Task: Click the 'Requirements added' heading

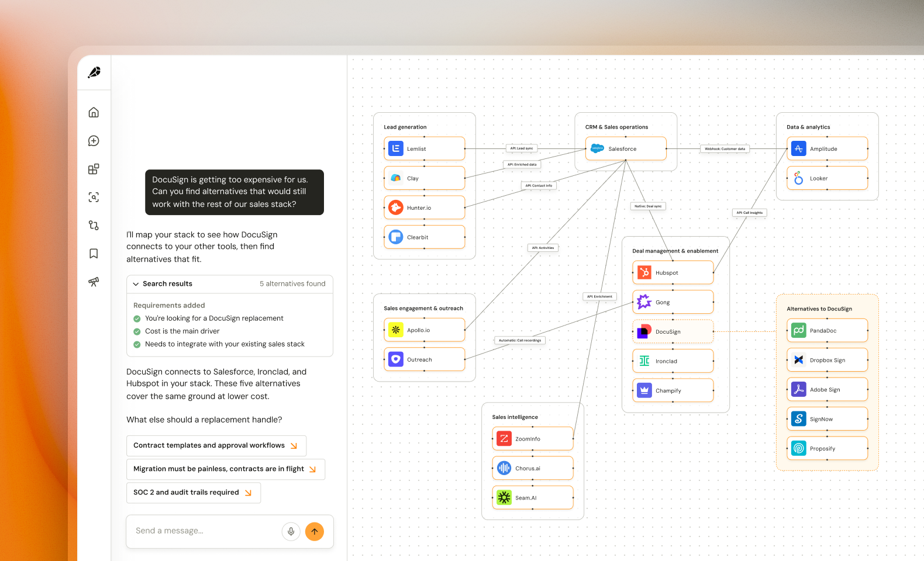Action: 169,305
